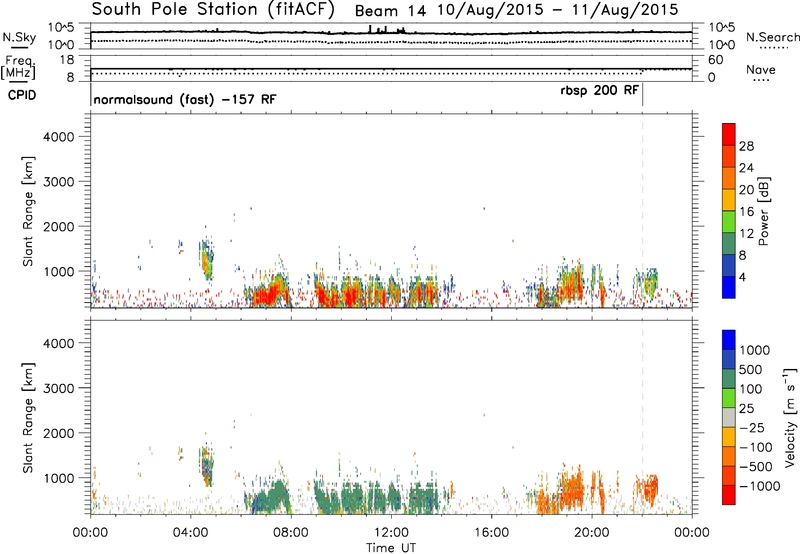Click the 'normalsound (fast) -157 RF' text
Screen dimensions: 800x554
tap(185, 99)
